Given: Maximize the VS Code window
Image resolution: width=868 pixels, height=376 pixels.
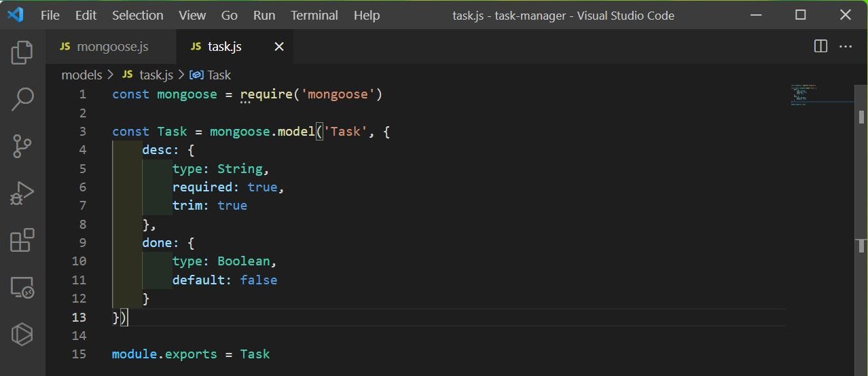Looking at the screenshot, I should (x=801, y=15).
